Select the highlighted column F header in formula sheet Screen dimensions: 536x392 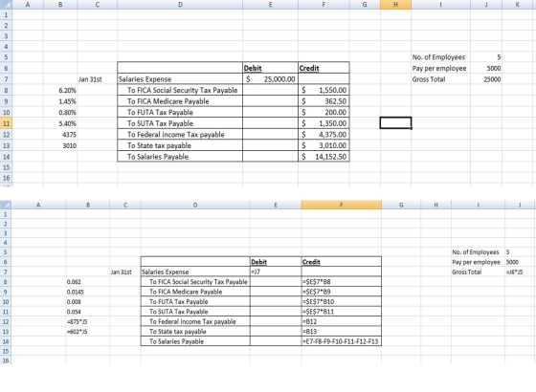coord(342,205)
